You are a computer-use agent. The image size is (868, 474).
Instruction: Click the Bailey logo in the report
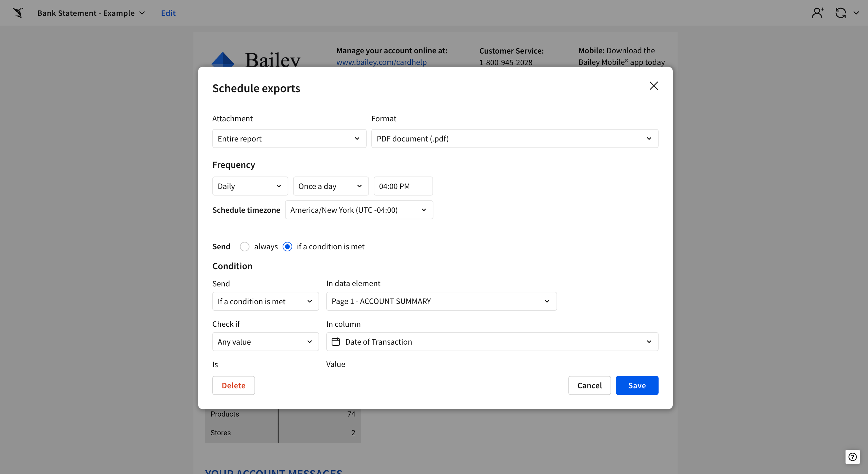(256, 60)
